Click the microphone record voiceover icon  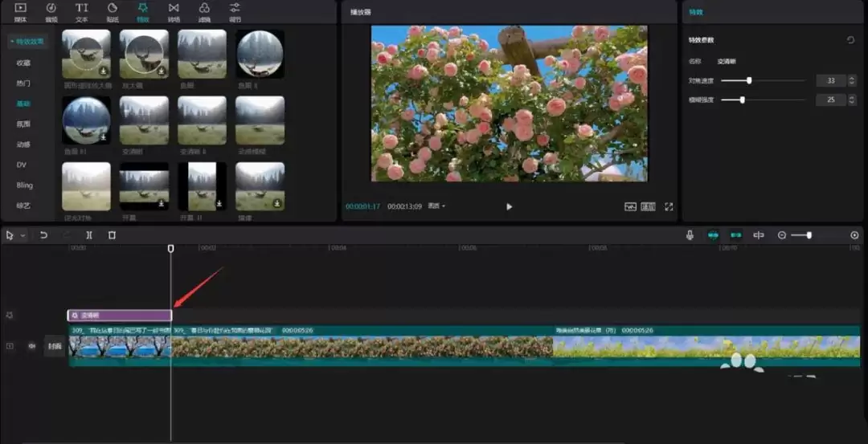click(x=690, y=235)
